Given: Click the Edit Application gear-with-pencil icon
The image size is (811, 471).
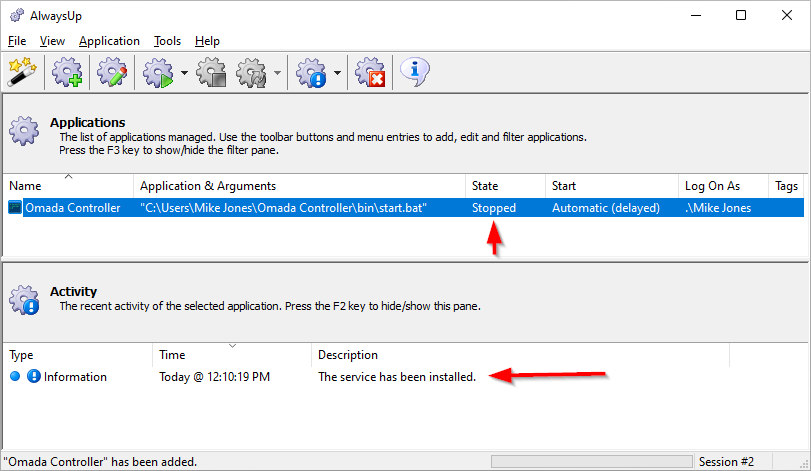Looking at the screenshot, I should [x=112, y=72].
